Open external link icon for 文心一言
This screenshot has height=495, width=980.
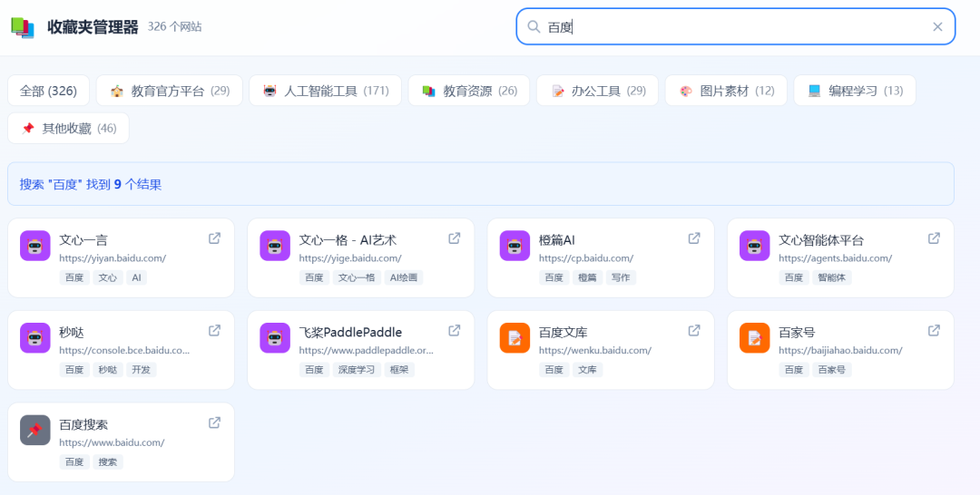(x=214, y=238)
